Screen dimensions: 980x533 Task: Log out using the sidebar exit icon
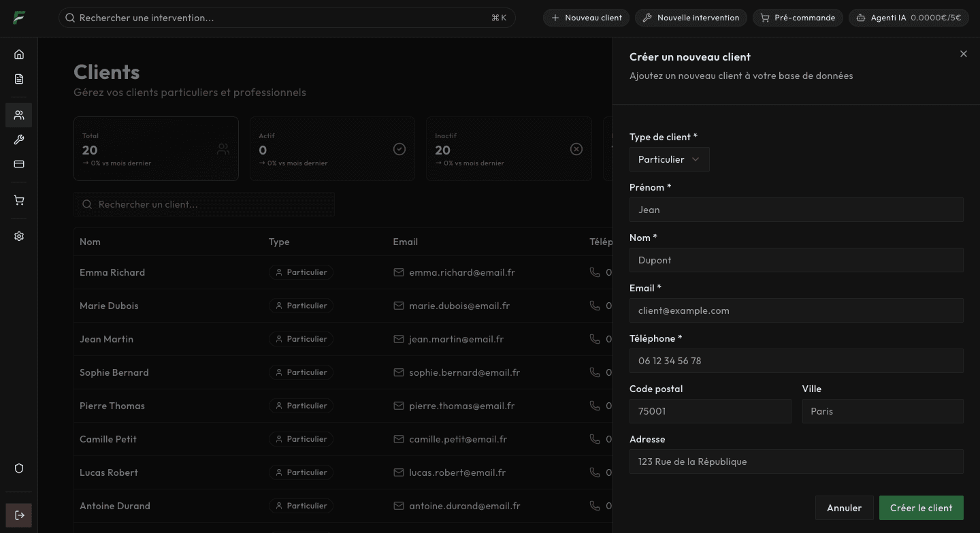click(x=19, y=515)
